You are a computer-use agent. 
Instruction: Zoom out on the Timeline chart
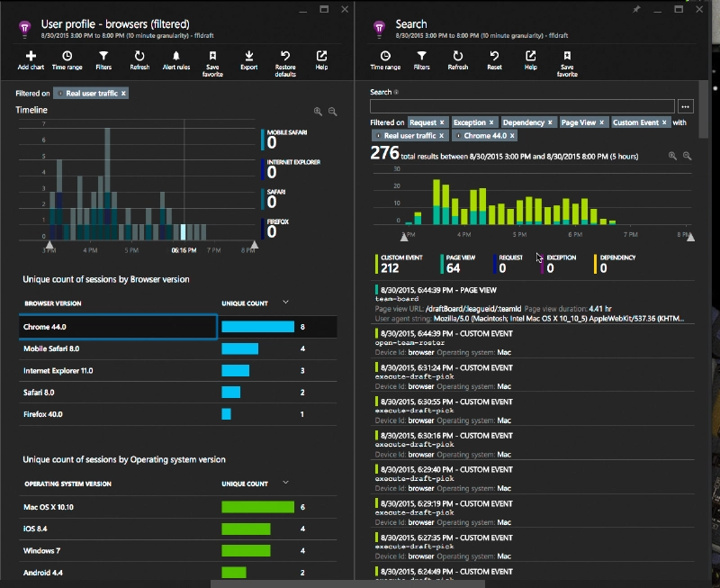[332, 112]
